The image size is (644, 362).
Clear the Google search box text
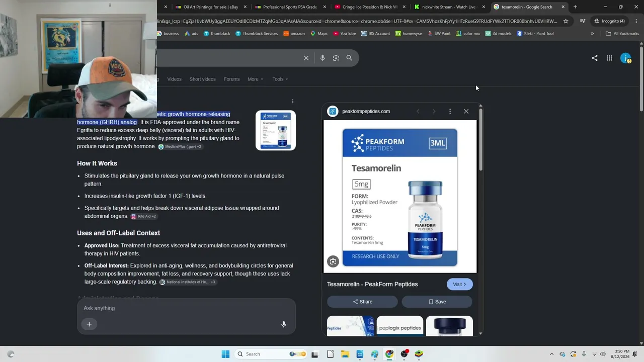(306, 58)
